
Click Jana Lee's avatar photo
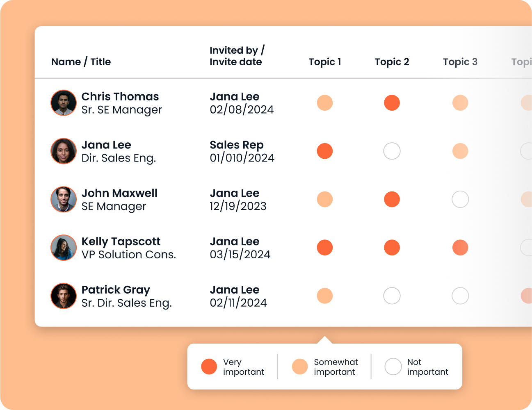pyautogui.click(x=64, y=151)
